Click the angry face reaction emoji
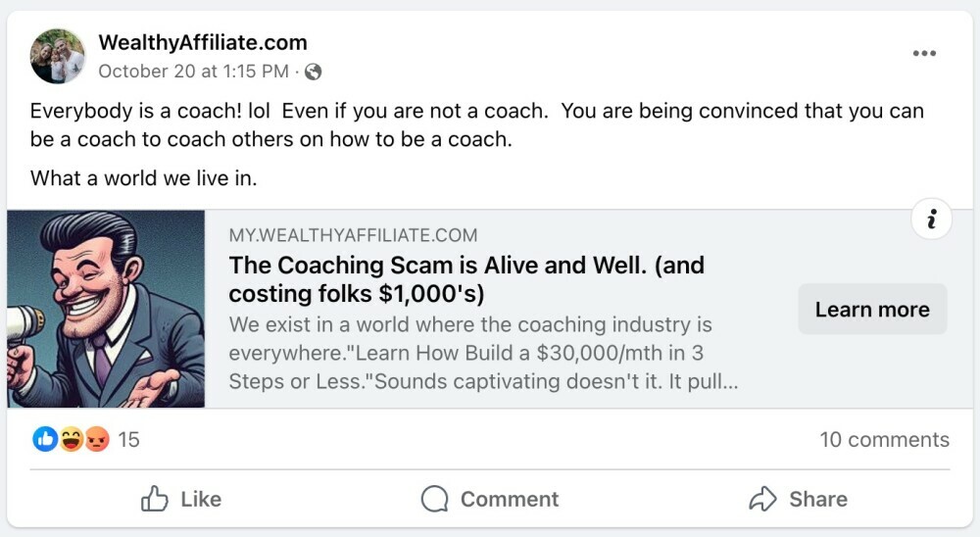This screenshot has width=980, height=537. (95, 440)
